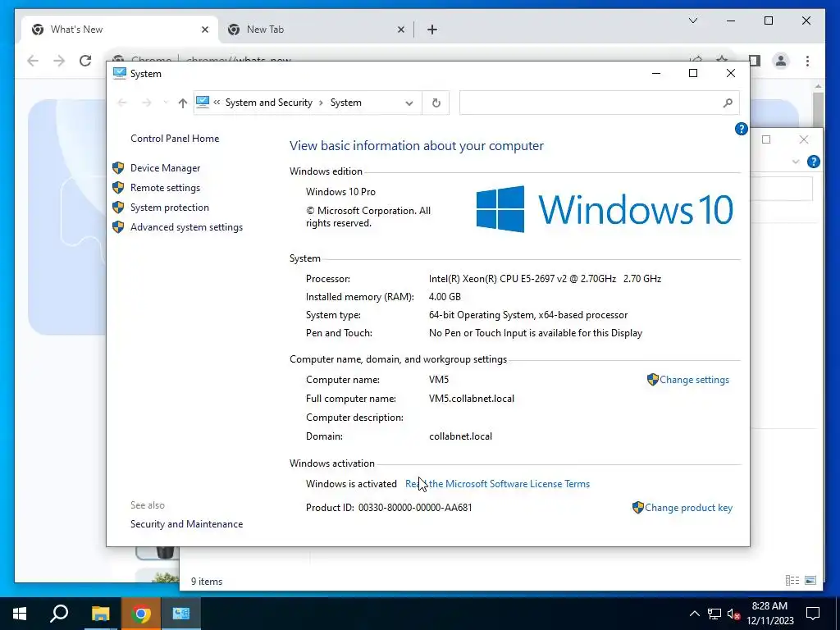Switch background Explorer window to details view
The image size is (840, 630).
click(792, 580)
